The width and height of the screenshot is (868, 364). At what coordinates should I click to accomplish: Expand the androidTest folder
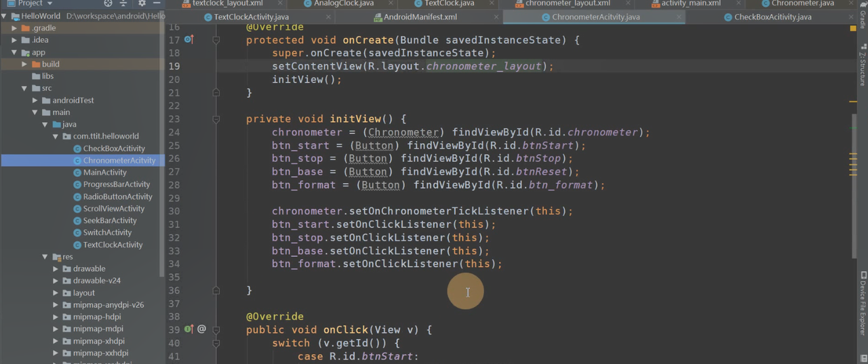coord(35,100)
